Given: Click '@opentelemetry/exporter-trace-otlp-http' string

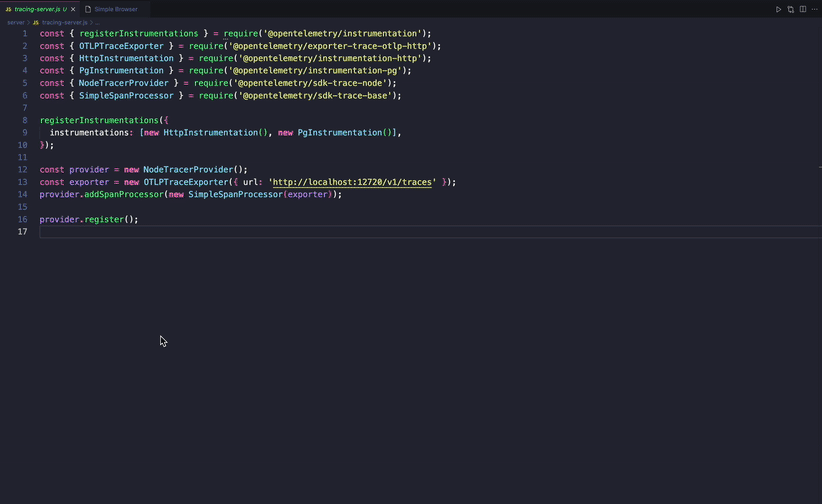Looking at the screenshot, I should 330,46.
